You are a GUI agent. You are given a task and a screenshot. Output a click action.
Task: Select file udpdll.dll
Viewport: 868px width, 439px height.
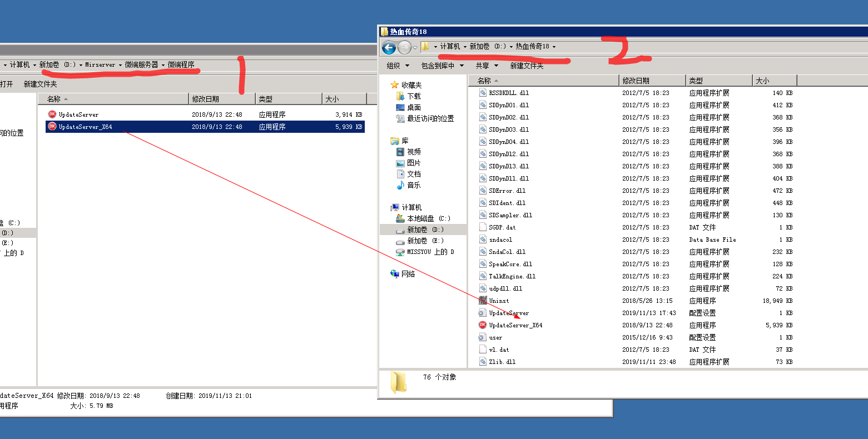pos(505,288)
